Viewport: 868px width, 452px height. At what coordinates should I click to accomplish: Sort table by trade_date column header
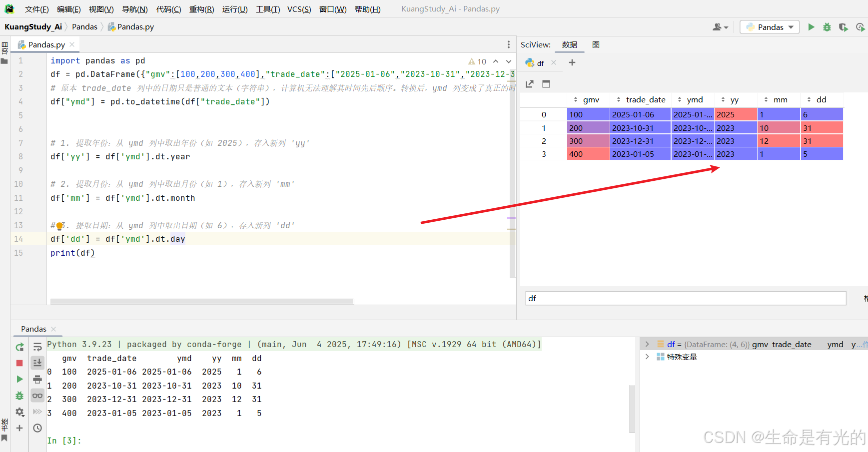(640, 100)
